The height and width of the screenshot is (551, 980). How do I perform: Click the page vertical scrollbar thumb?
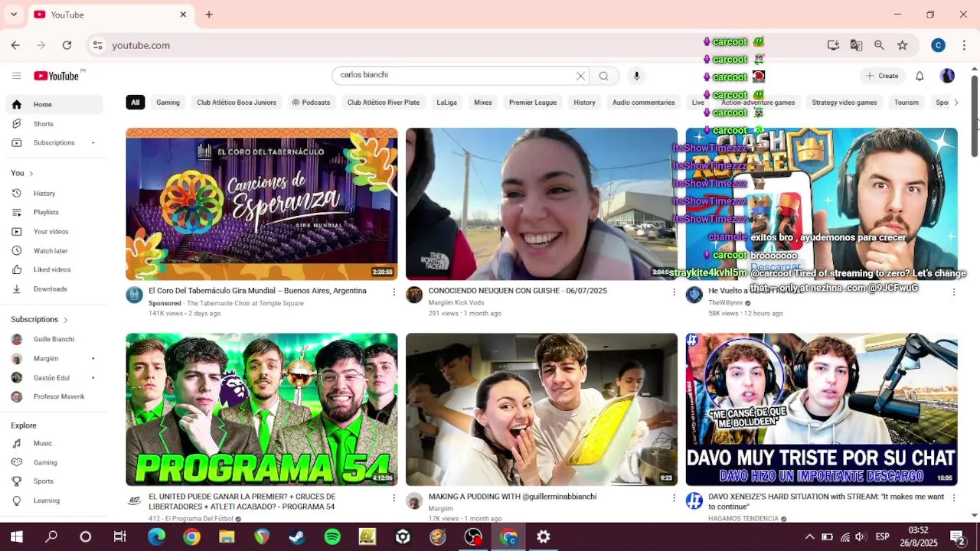(975, 116)
